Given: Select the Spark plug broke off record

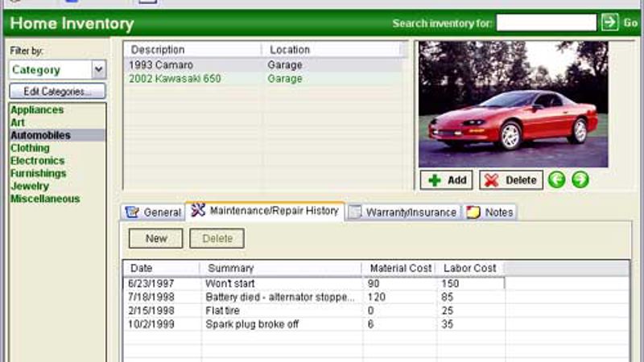Looking at the screenshot, I should coord(314,324).
